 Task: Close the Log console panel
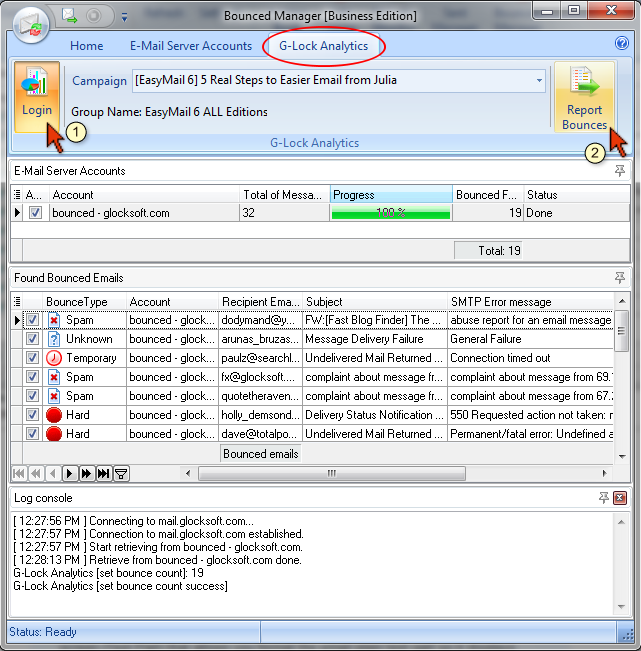620,498
